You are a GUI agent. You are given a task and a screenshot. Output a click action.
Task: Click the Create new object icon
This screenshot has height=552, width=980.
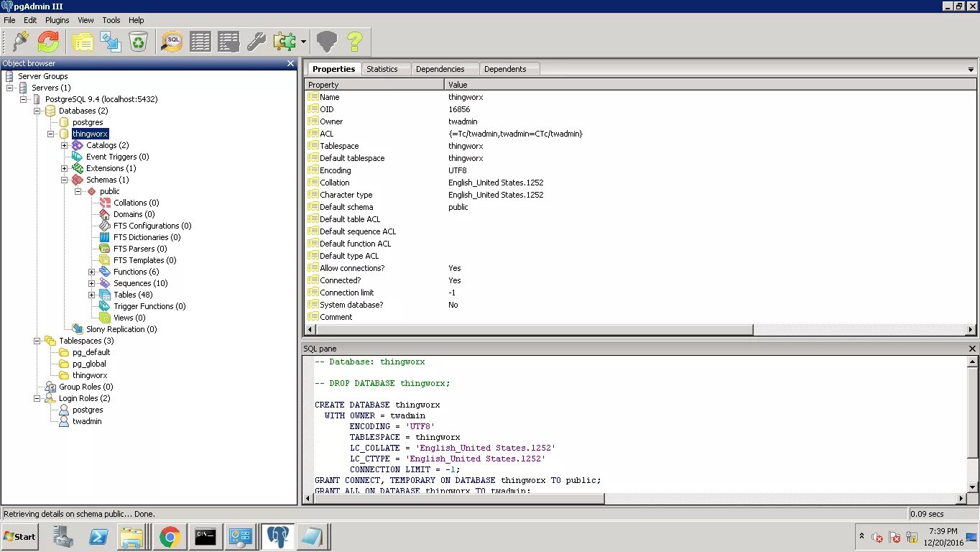[111, 42]
